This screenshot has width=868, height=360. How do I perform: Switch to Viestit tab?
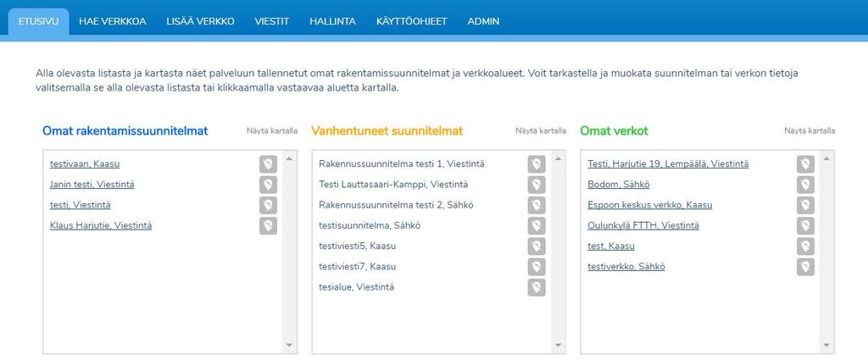pos(272,21)
